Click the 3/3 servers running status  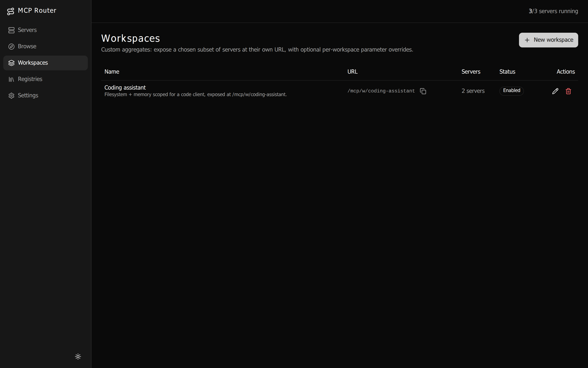coord(553,11)
